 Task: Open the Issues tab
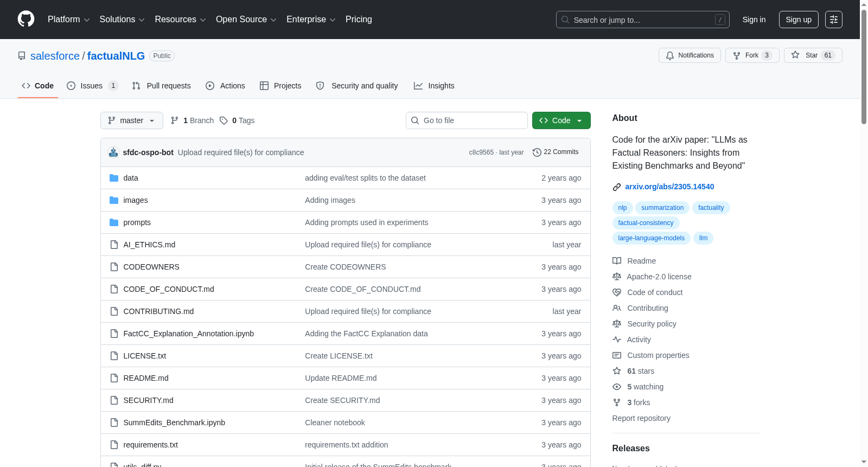[x=92, y=86]
